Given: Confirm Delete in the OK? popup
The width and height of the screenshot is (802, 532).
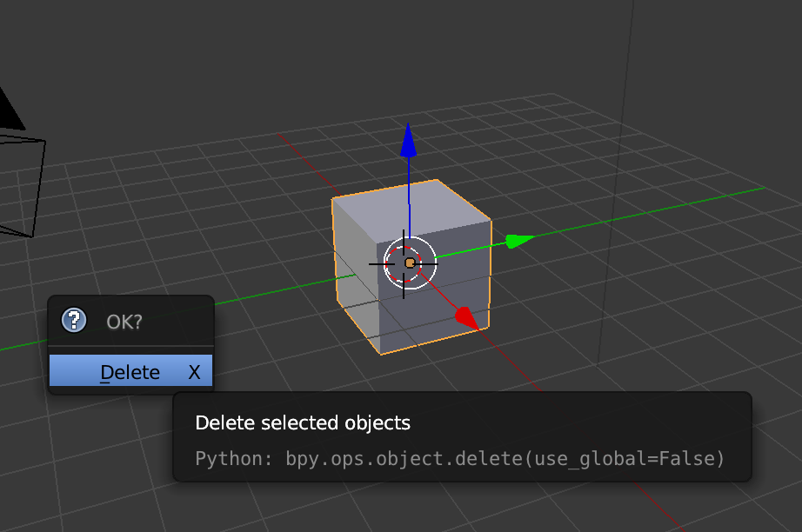Looking at the screenshot, I should (x=130, y=371).
